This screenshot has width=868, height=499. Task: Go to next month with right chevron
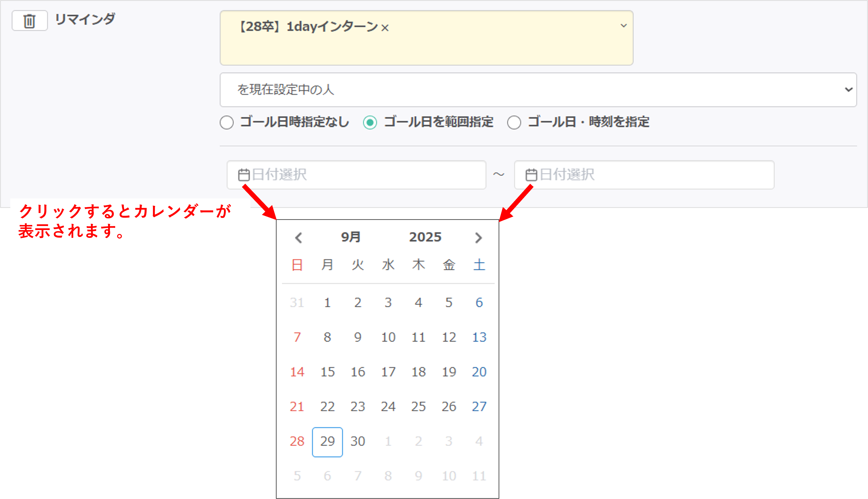click(x=478, y=237)
